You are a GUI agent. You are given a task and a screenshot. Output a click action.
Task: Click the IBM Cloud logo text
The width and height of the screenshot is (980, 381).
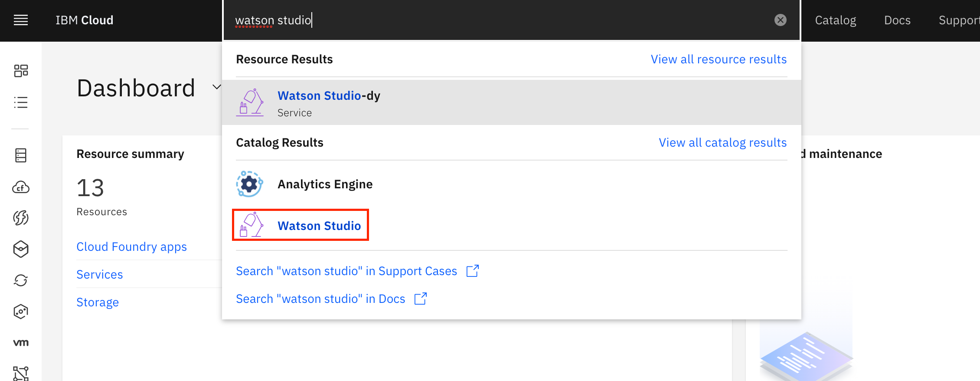pos(85,20)
